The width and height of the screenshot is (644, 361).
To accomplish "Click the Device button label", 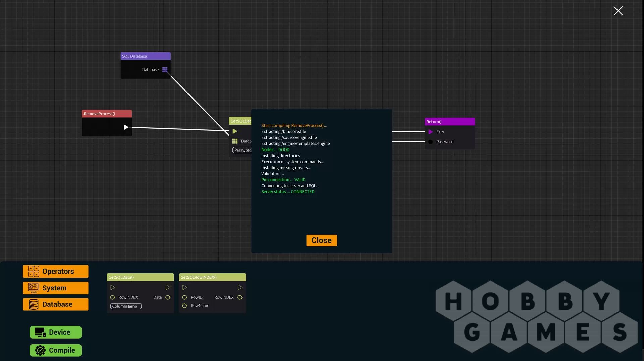I will tap(60, 332).
